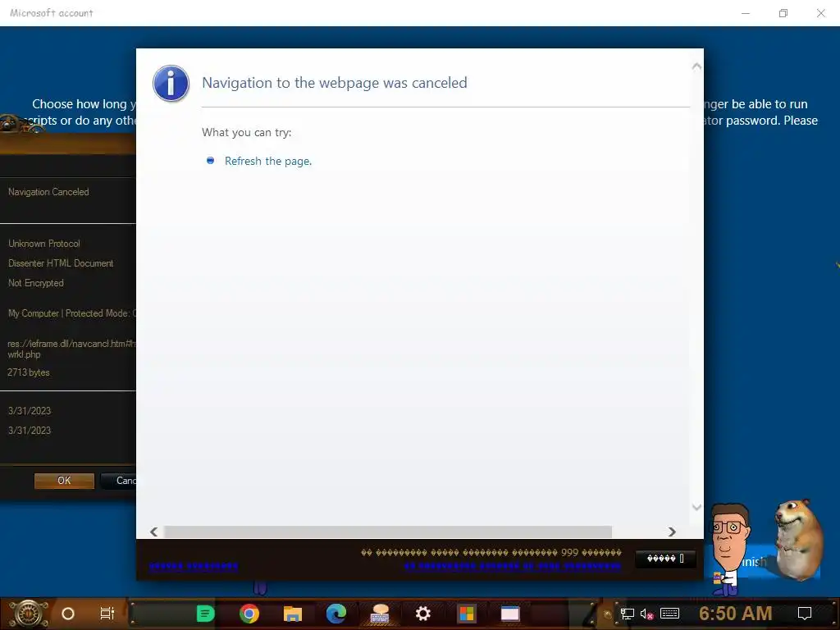Launch Microsoft Edge from the taskbar
The width and height of the screenshot is (840, 630).
[x=336, y=614]
